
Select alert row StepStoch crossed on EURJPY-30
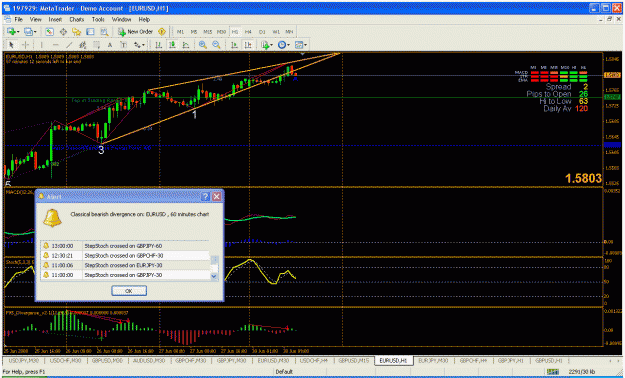[x=125, y=265]
